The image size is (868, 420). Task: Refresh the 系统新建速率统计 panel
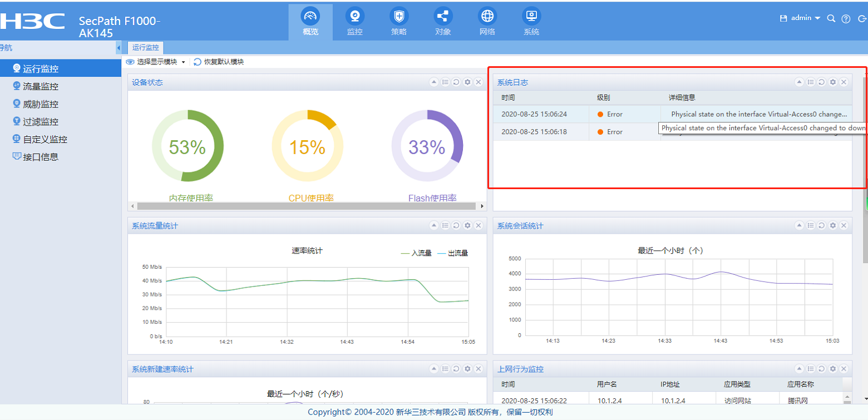(456, 369)
